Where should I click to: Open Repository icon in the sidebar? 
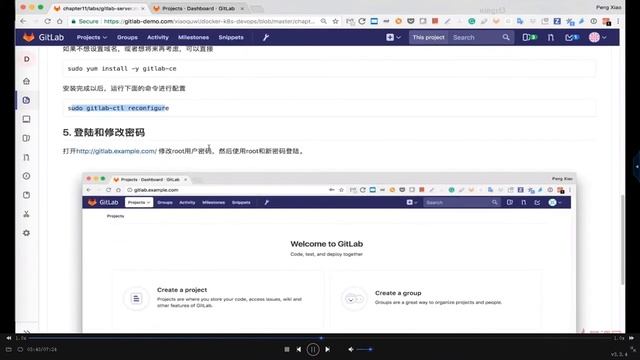click(27, 100)
